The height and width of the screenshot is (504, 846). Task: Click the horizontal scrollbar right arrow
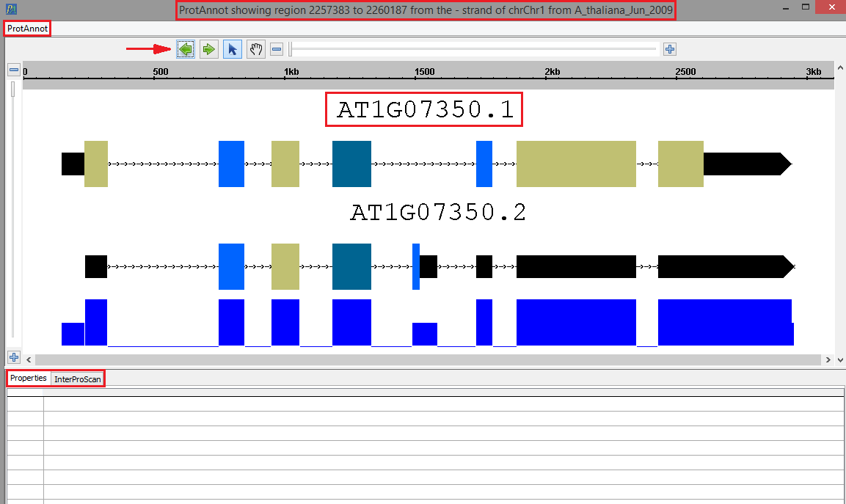pyautogui.click(x=828, y=359)
